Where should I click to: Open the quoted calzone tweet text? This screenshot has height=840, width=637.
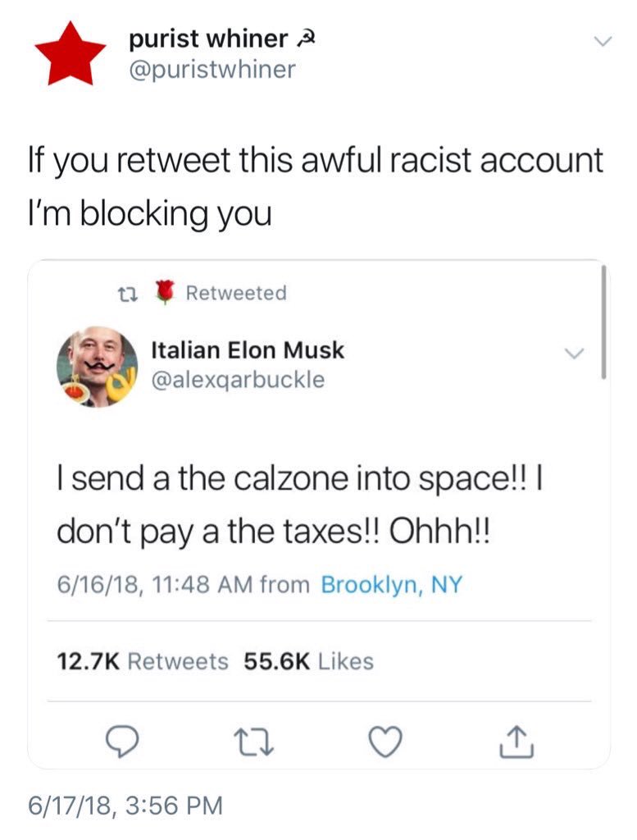(x=301, y=504)
